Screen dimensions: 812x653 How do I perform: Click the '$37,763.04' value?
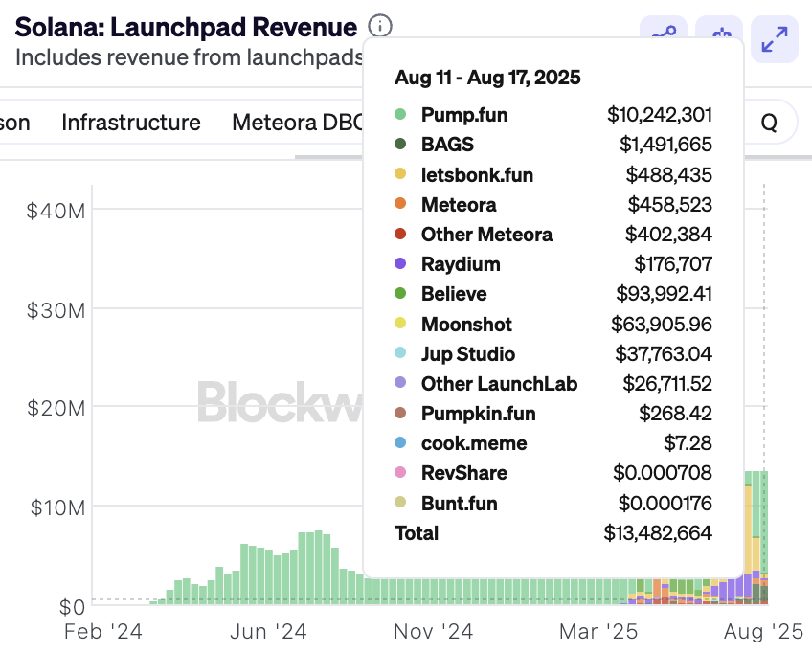(x=664, y=354)
